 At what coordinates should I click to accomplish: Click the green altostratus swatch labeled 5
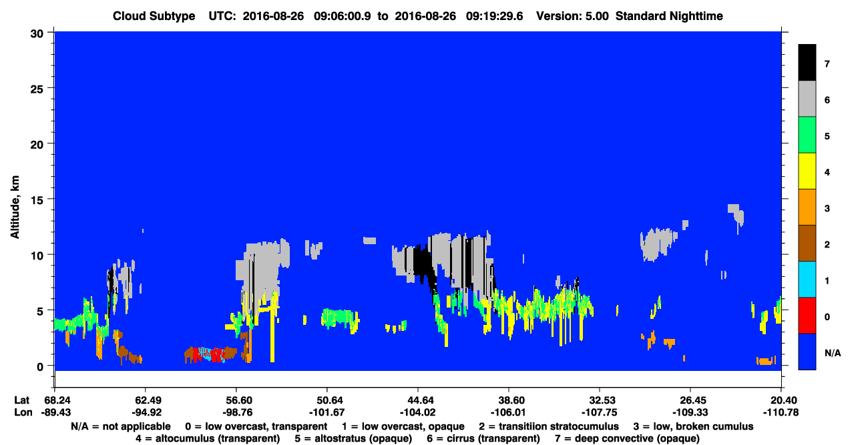[x=807, y=135]
